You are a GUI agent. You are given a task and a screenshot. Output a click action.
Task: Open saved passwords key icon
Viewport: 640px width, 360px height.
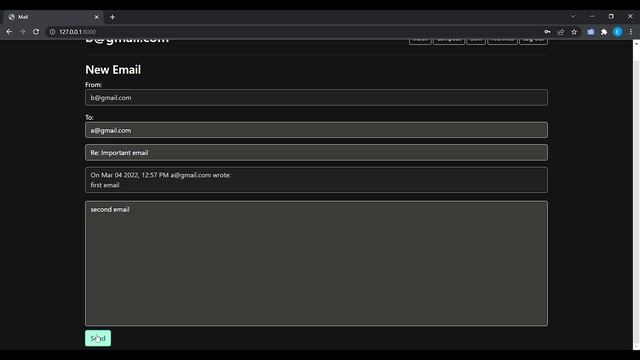coord(547,31)
